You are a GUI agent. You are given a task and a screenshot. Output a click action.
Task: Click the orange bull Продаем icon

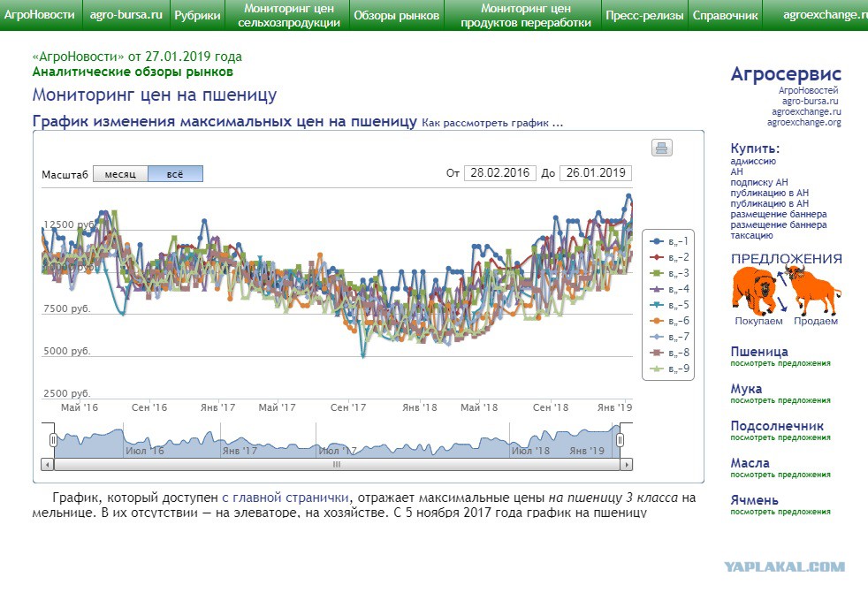[x=813, y=290]
